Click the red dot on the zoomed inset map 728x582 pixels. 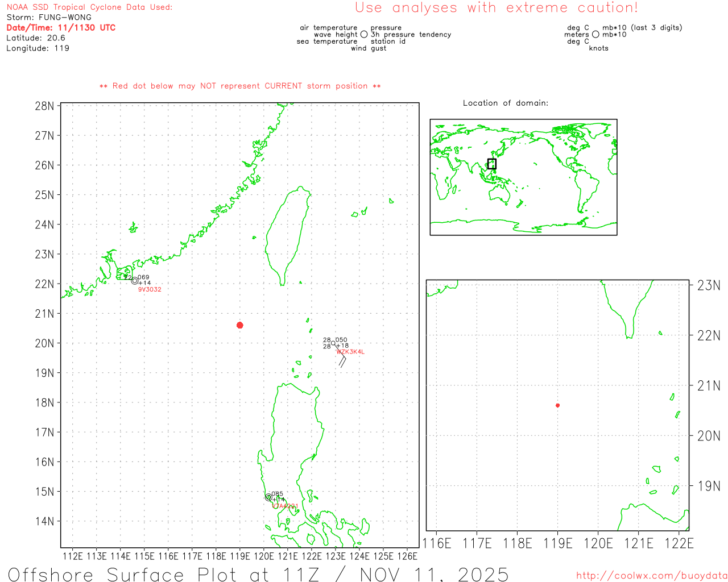click(x=557, y=405)
